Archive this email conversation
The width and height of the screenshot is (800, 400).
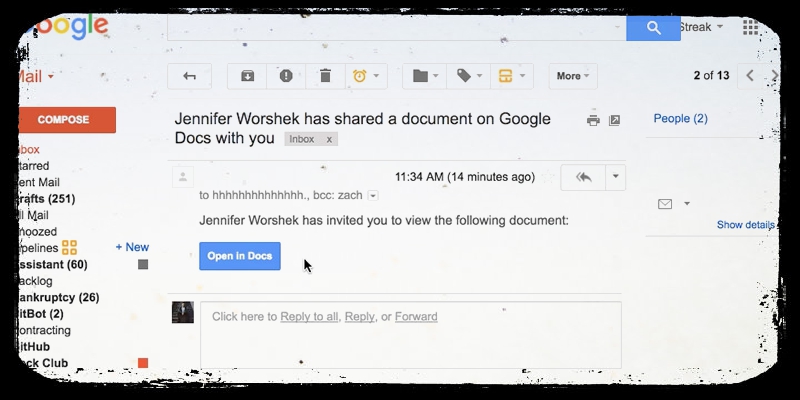[x=248, y=76]
